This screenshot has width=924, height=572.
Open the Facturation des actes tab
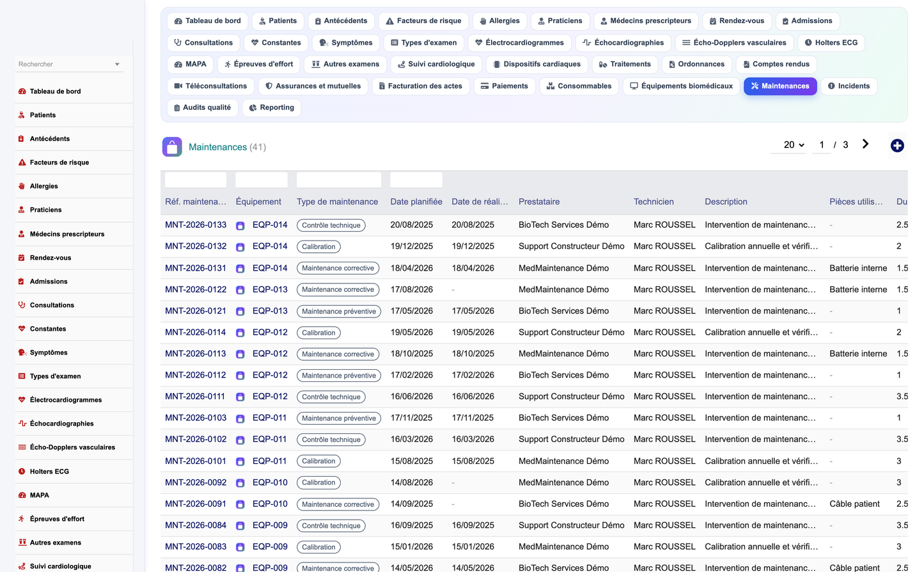tap(421, 86)
